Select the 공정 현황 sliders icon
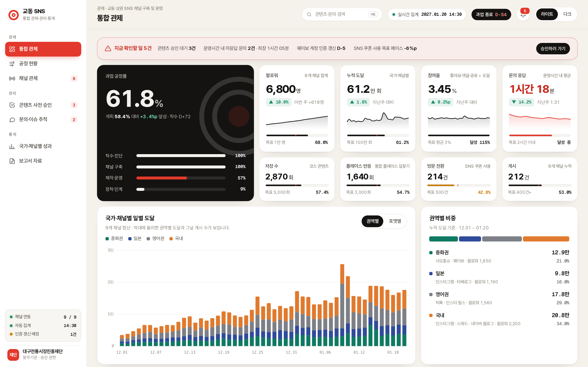Screen dimensions: 588x367 (x=12, y=64)
